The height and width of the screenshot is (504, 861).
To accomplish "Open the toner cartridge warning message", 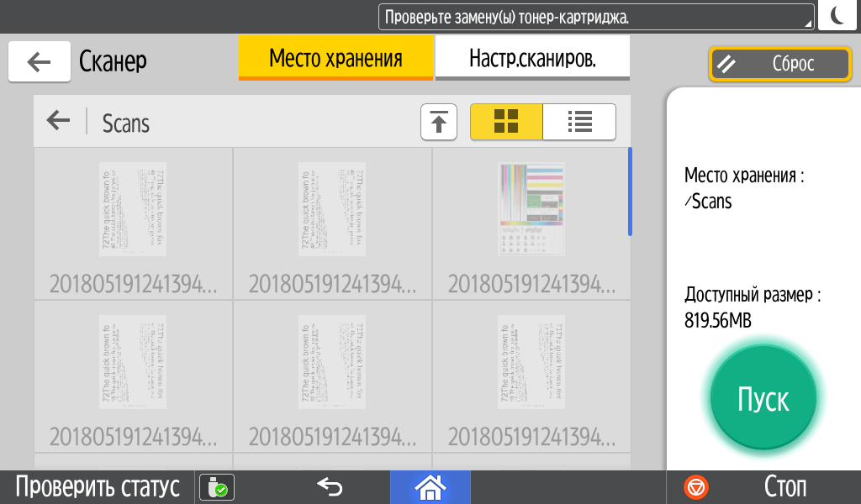I will click(596, 17).
